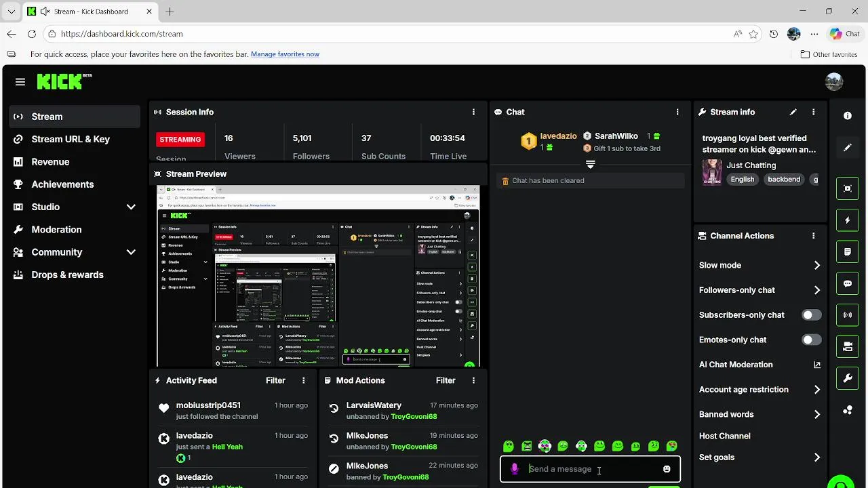Click the backbend stream tag

pyautogui.click(x=784, y=180)
